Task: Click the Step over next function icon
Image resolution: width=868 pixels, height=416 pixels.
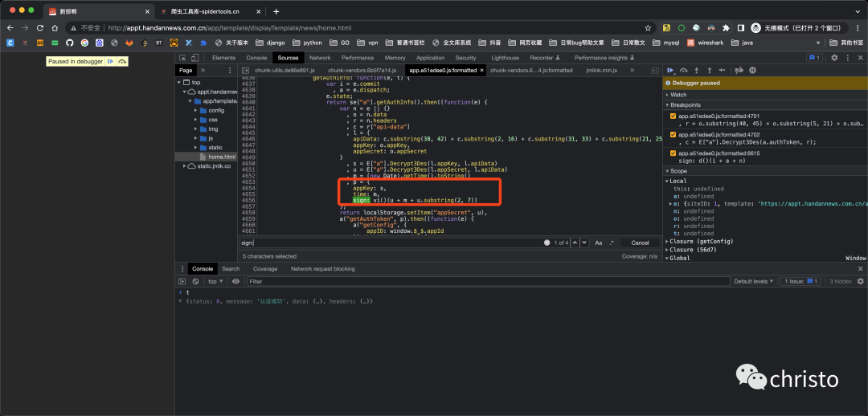Action: pyautogui.click(x=684, y=71)
